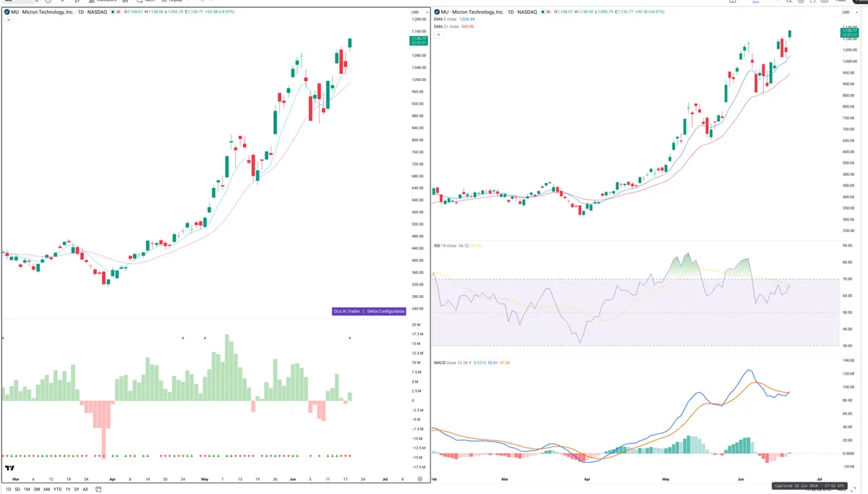
Task: Collapse indicator legend in left chart
Action: (9, 20)
